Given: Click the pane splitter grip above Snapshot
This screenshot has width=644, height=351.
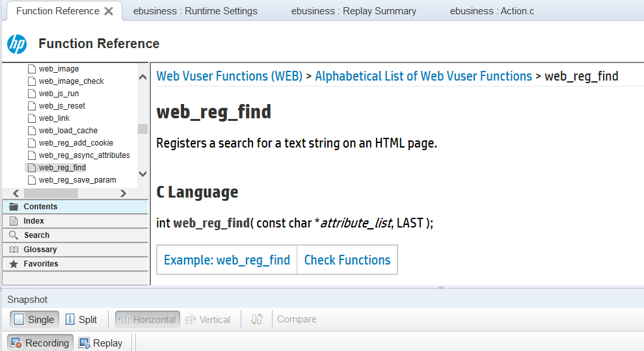Looking at the screenshot, I should (440, 288).
